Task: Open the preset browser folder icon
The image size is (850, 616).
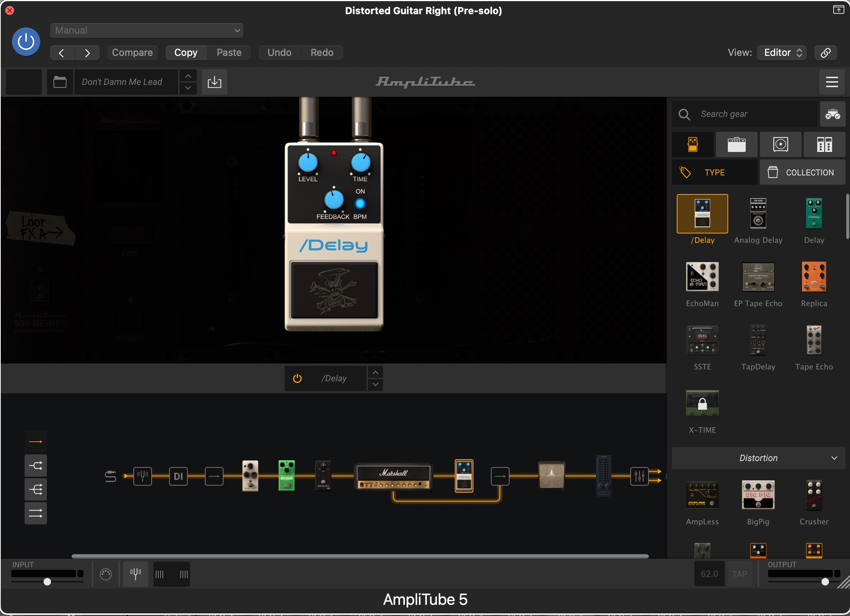Action: click(60, 82)
